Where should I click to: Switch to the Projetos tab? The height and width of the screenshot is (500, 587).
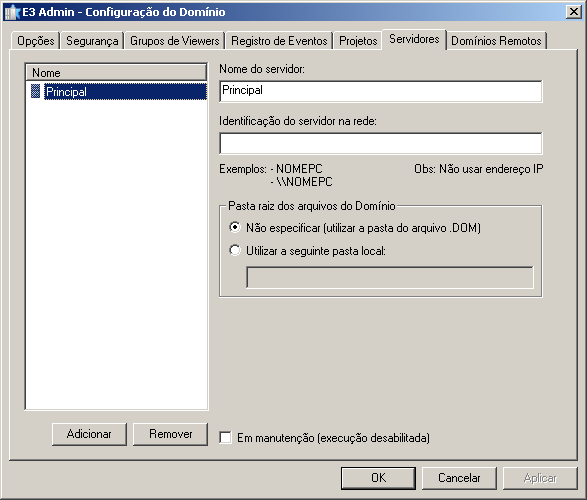click(x=358, y=40)
